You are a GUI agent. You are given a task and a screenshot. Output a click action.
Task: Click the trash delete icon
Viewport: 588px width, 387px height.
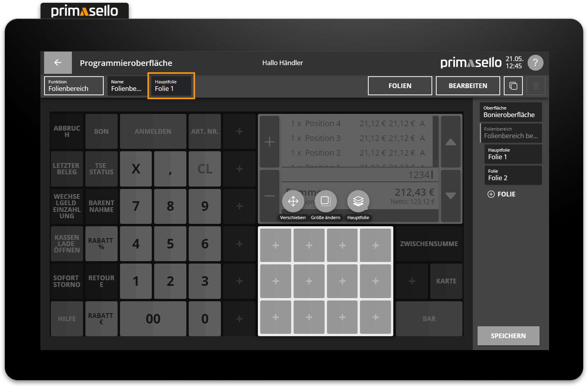pyautogui.click(x=536, y=86)
